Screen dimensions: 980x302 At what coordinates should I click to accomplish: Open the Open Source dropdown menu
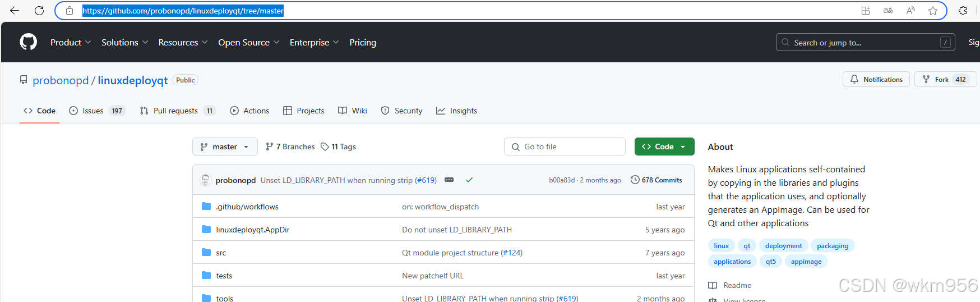(248, 42)
